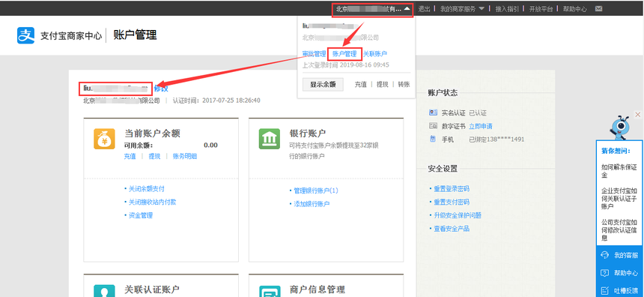Click 提现 under 当前账户余额

pos(154,156)
